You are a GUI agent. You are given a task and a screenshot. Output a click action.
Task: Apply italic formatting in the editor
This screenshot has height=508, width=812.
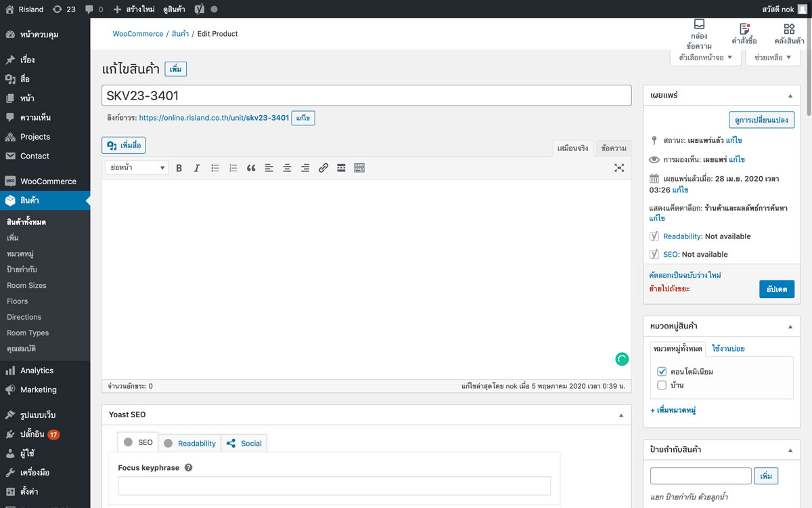coord(197,168)
